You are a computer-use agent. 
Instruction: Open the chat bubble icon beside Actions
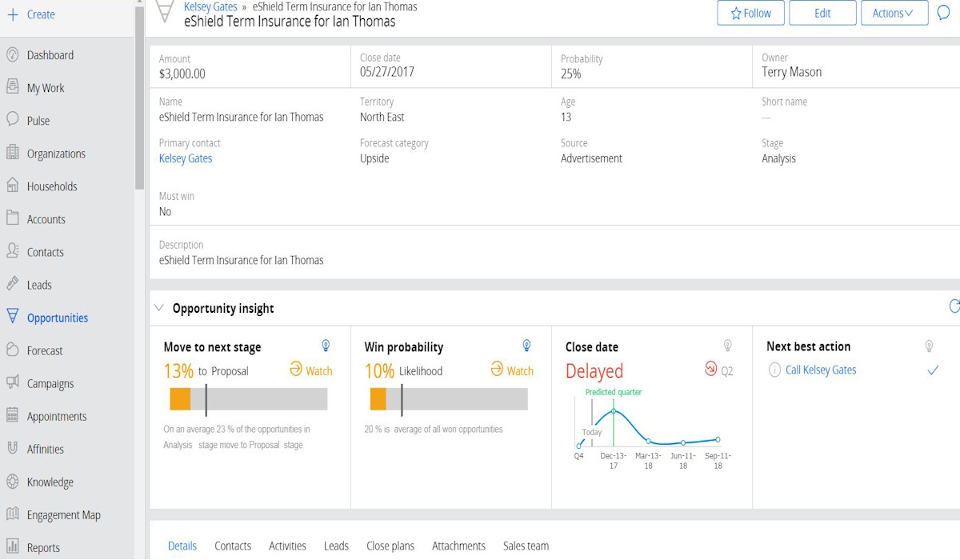(943, 13)
